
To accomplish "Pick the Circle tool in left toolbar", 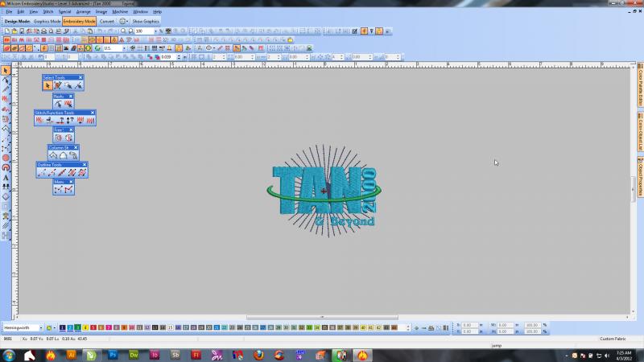I will [x=6, y=158].
